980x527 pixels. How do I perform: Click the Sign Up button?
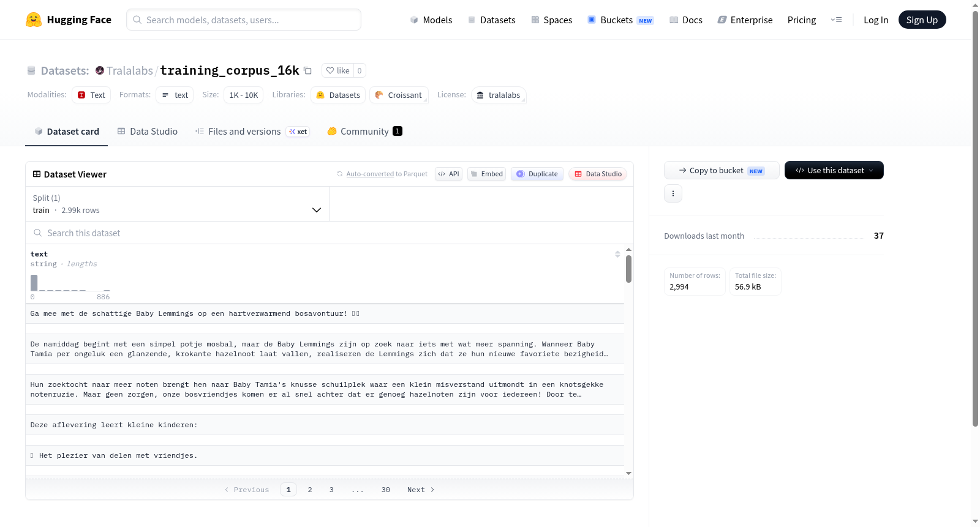(922, 20)
